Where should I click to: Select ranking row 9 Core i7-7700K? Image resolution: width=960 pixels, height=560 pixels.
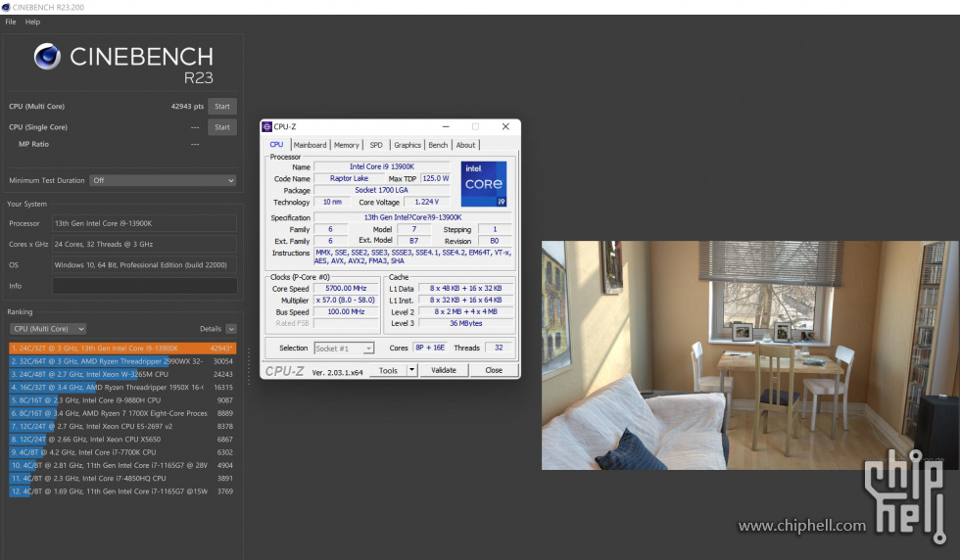122,452
